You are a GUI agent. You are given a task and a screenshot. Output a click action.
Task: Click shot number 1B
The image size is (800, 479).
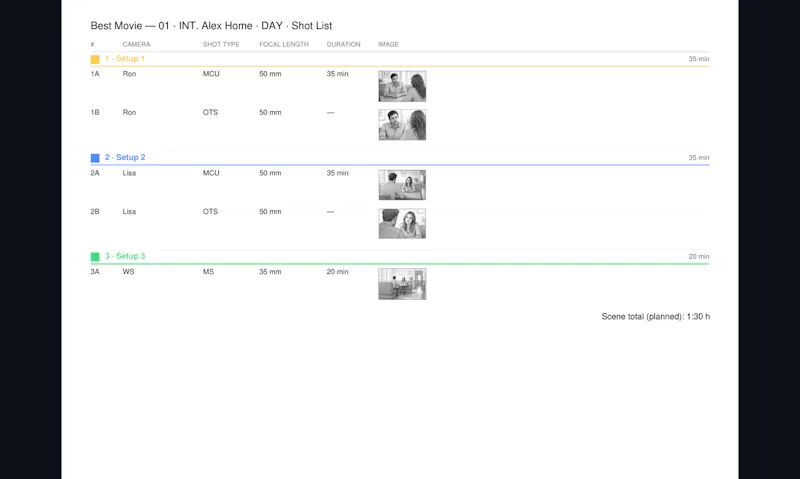tap(95, 112)
